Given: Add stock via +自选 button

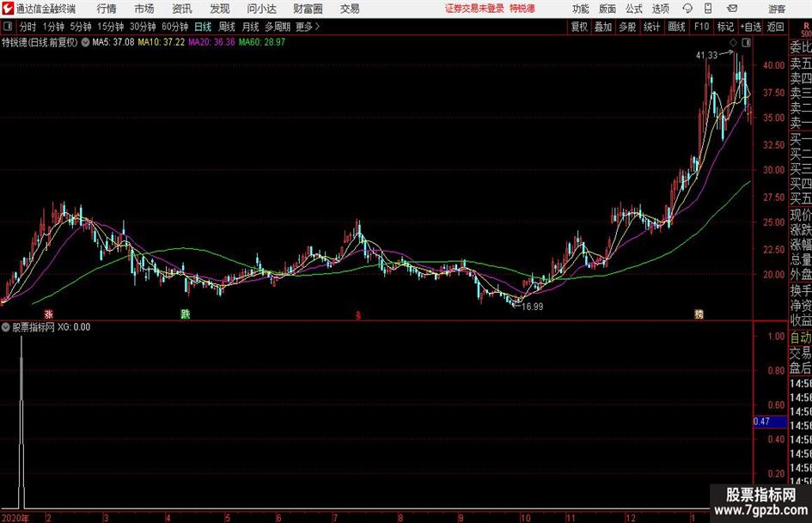Looking at the screenshot, I should [x=751, y=27].
